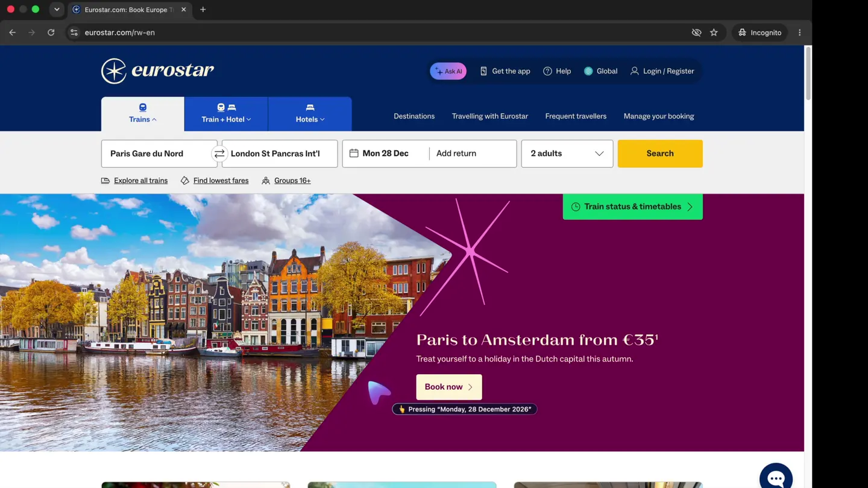Click the calendar icon in date field

(x=354, y=154)
